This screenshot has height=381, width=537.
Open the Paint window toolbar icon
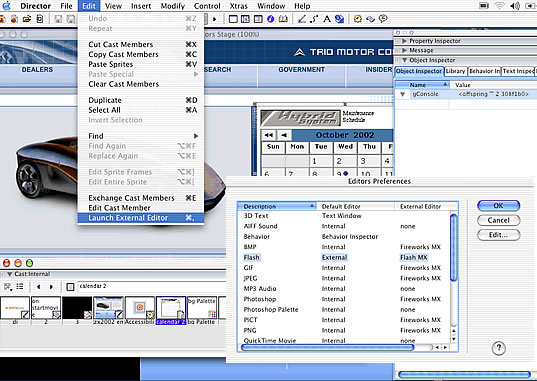(302, 19)
